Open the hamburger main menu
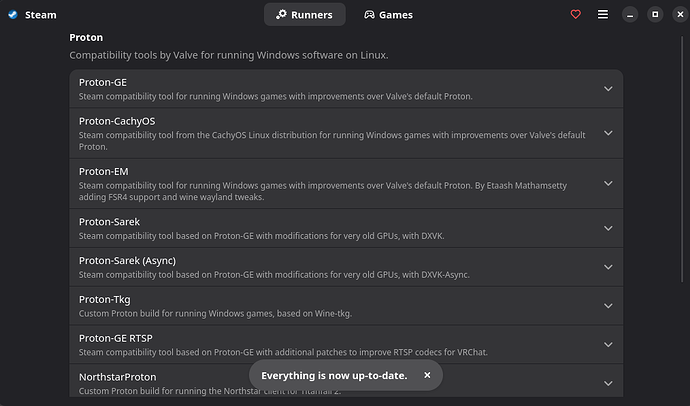690x406 pixels. point(603,15)
